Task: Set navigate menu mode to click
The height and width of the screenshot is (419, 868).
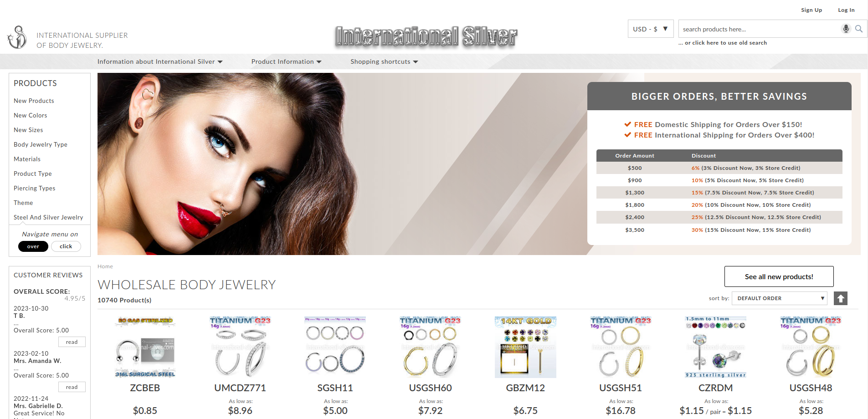Action: [x=66, y=246]
